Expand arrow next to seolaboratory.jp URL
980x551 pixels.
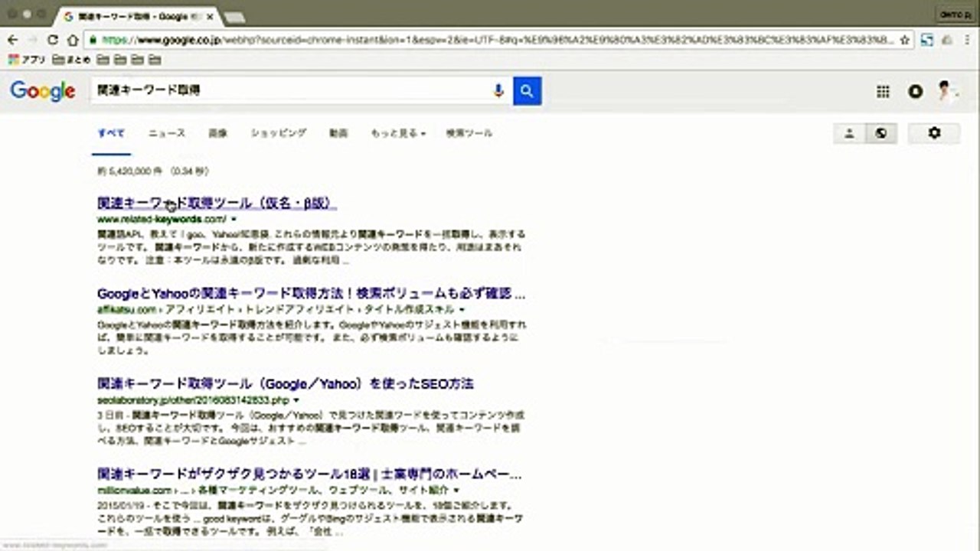tap(296, 400)
